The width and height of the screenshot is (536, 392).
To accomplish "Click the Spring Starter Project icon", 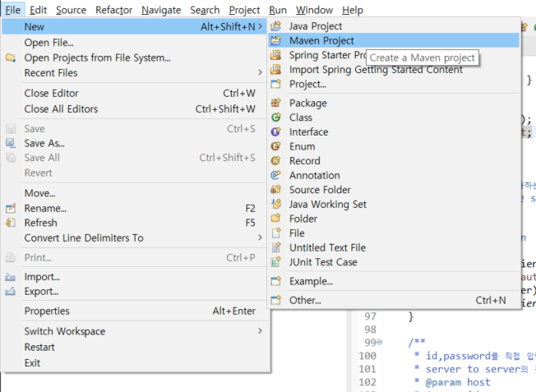I will (276, 55).
